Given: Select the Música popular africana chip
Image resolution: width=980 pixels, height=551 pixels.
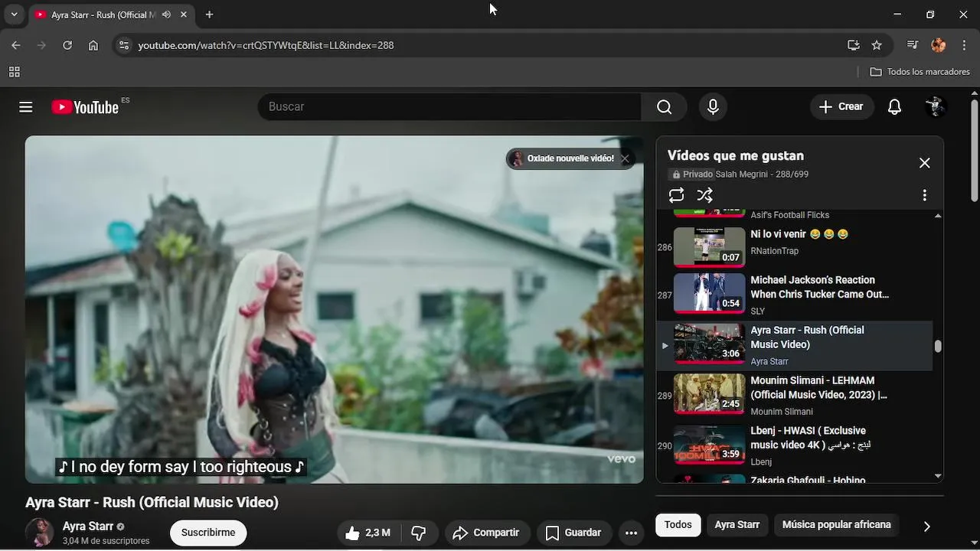Looking at the screenshot, I should point(836,525).
